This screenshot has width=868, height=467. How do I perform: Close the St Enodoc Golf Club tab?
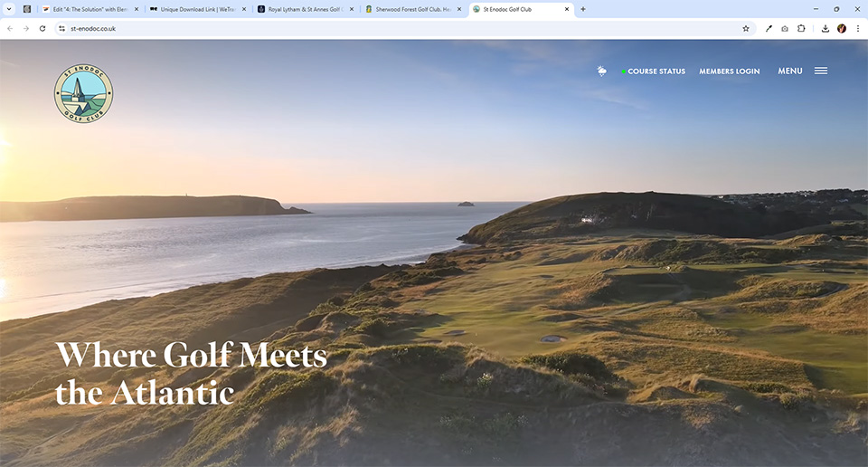click(x=567, y=9)
